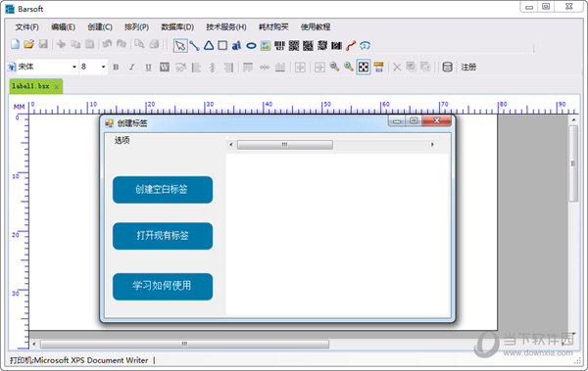Open the database cylinder icon

[x=448, y=68]
